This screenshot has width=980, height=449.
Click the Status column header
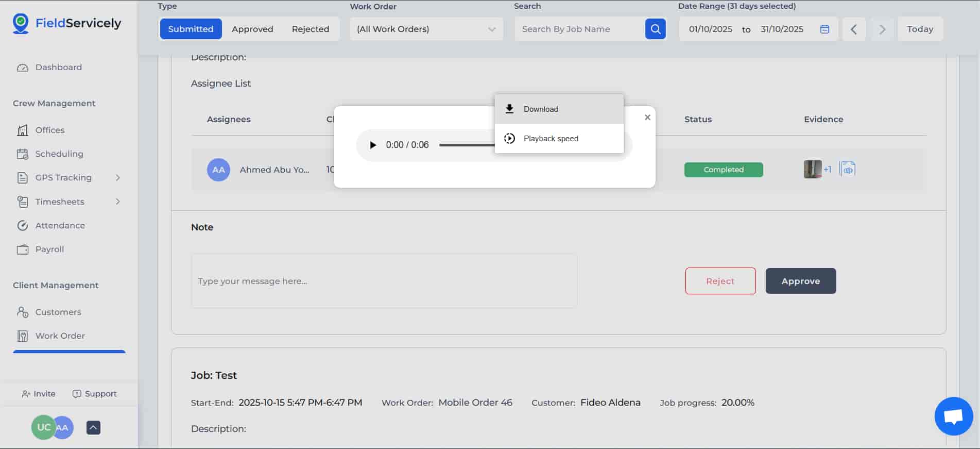click(x=698, y=119)
